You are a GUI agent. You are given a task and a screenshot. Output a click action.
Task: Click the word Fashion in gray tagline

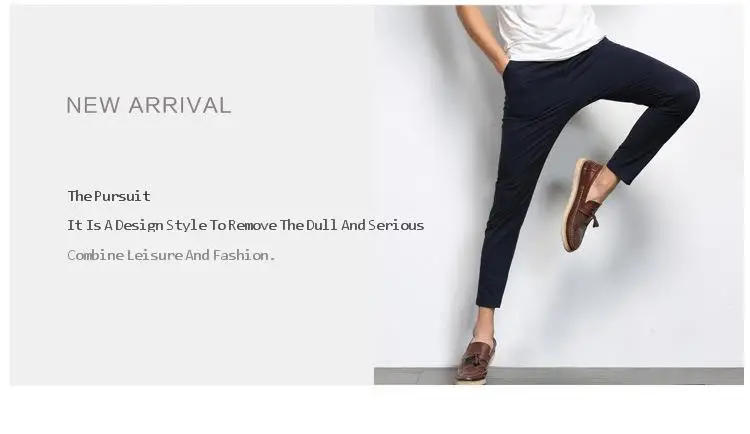(241, 255)
